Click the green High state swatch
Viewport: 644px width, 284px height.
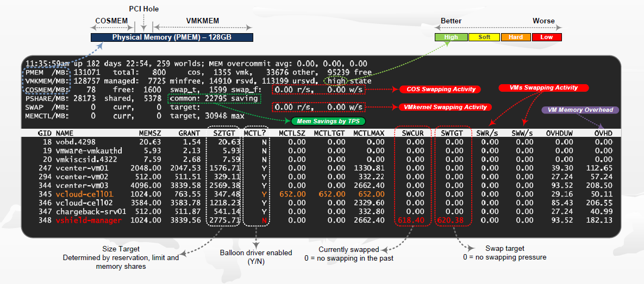451,37
